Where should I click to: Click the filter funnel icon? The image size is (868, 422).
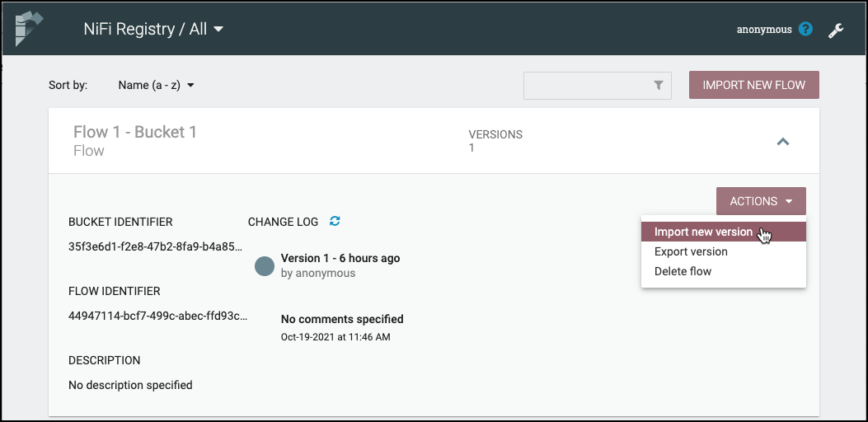pos(659,85)
